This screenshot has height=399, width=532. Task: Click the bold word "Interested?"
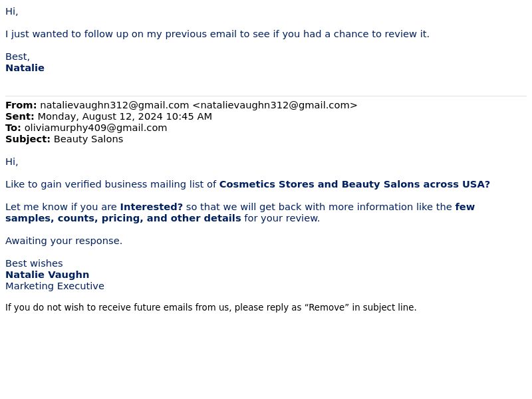(152, 207)
